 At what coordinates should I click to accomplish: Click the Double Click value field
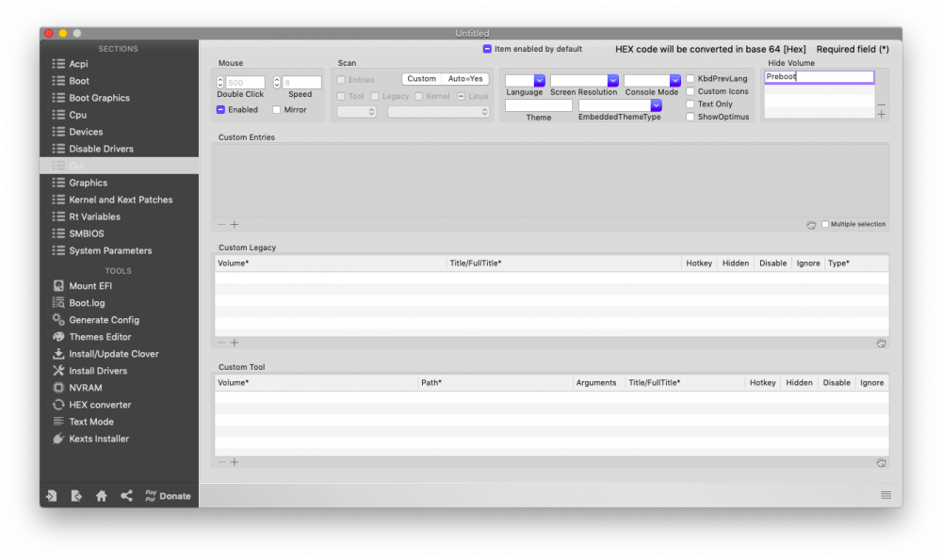pos(245,82)
